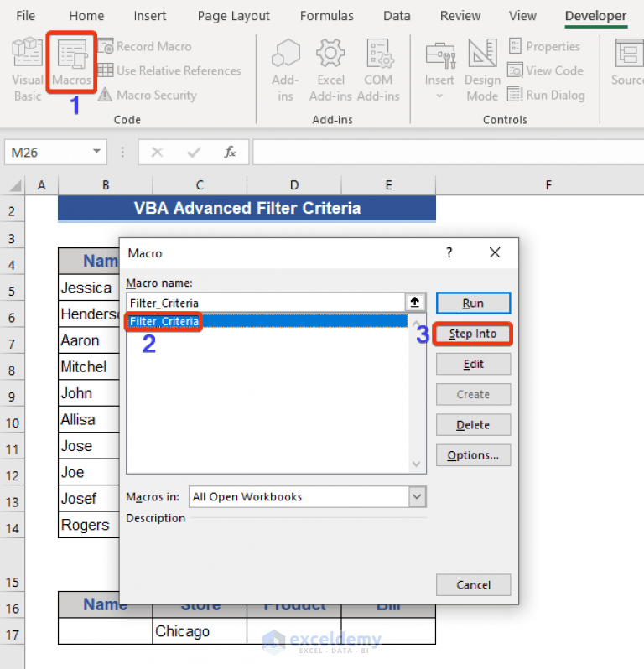Screen dimensions: 644x669
Task: Click the macro list scroll down arrow
Action: [417, 464]
